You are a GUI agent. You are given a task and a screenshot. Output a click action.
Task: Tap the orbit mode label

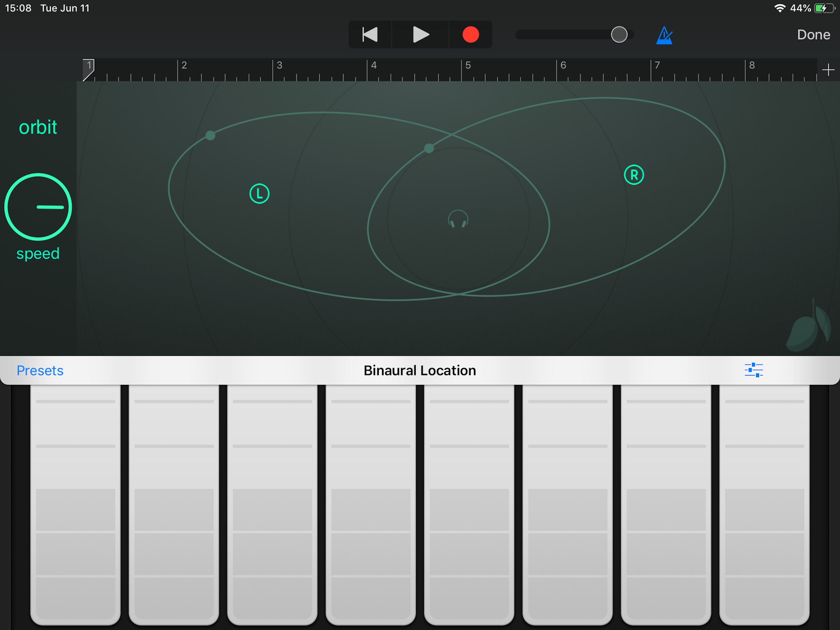tap(38, 127)
